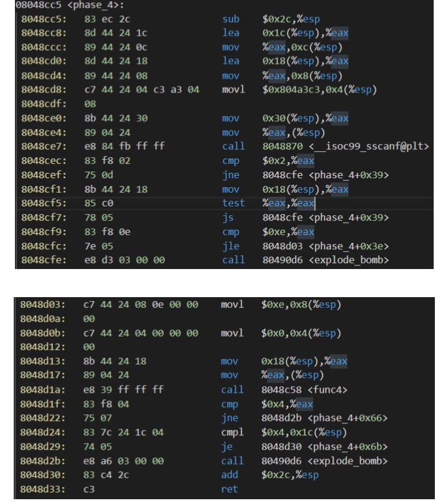Click the "08048cc5 <phase_4>:" function header

click(x=70, y=5)
